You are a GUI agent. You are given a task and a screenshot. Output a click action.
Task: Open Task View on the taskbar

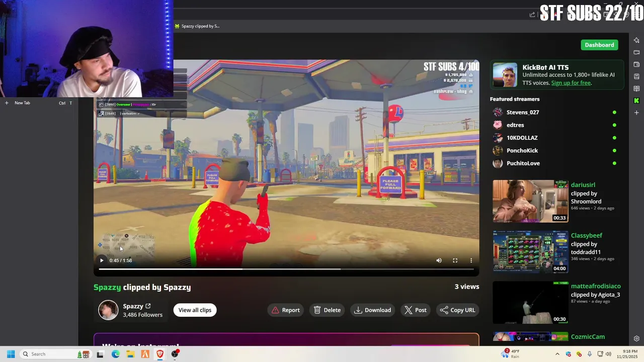100,354
